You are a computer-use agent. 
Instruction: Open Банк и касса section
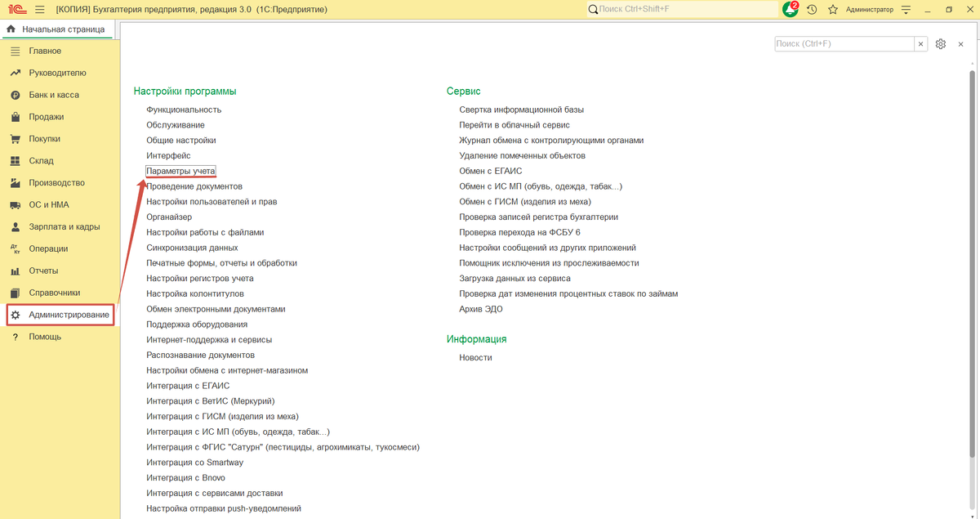pyautogui.click(x=54, y=95)
